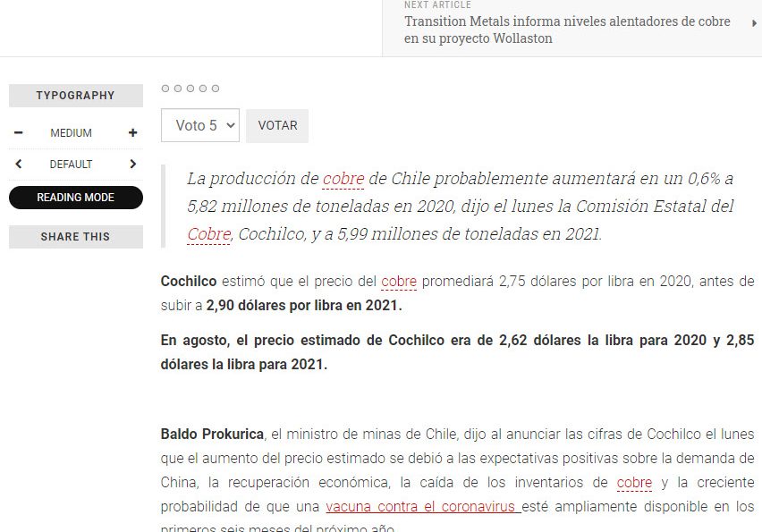Click the 'cobre' link in the italic quote

tap(343, 179)
